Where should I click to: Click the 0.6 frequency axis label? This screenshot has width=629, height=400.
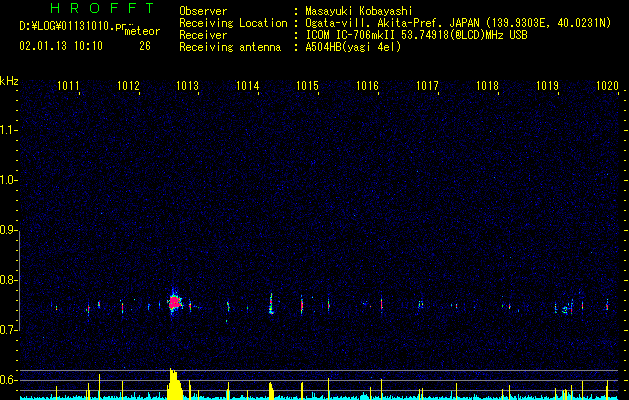pos(8,380)
